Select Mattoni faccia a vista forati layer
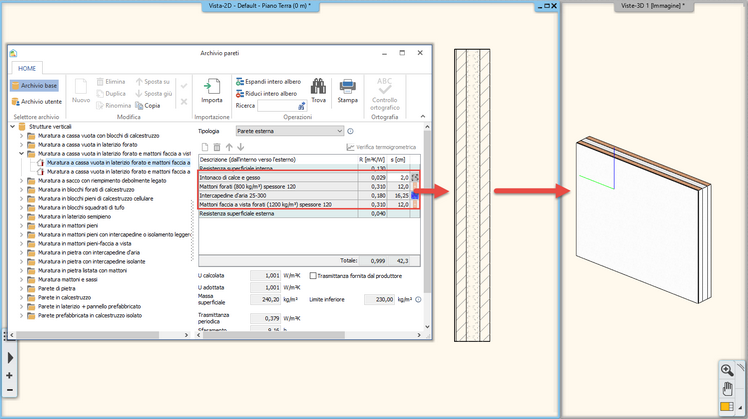This screenshot has width=748, height=419. click(309, 205)
